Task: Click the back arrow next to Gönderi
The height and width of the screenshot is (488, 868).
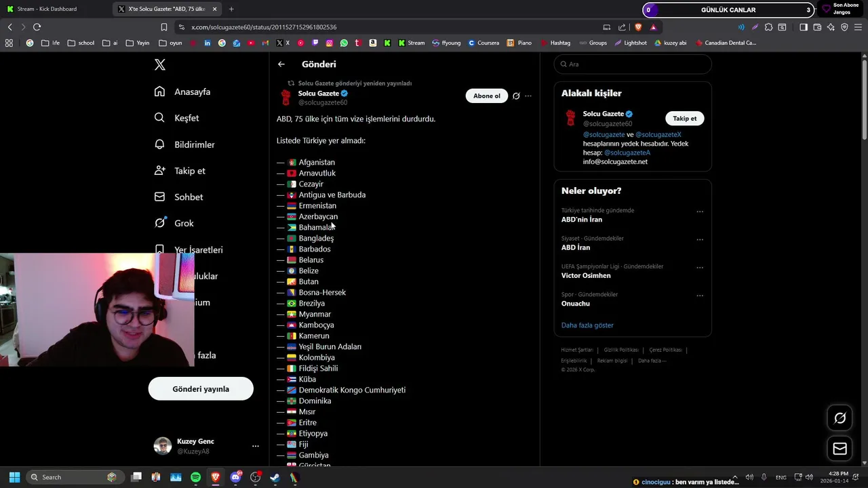Action: 281,64
